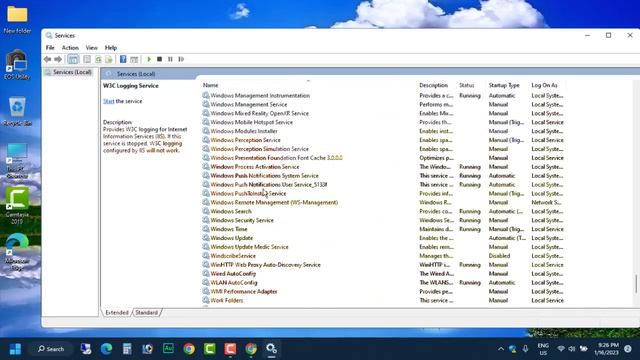Viewport: 640px width, 360px height.
Task: Open Microsoft Edge from the taskbar
Action: tap(106, 349)
